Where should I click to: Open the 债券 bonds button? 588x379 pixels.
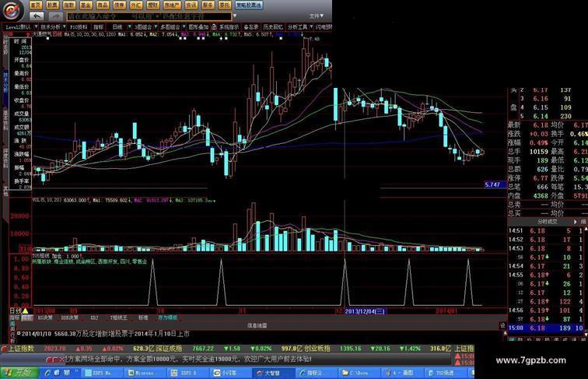click(119, 5)
